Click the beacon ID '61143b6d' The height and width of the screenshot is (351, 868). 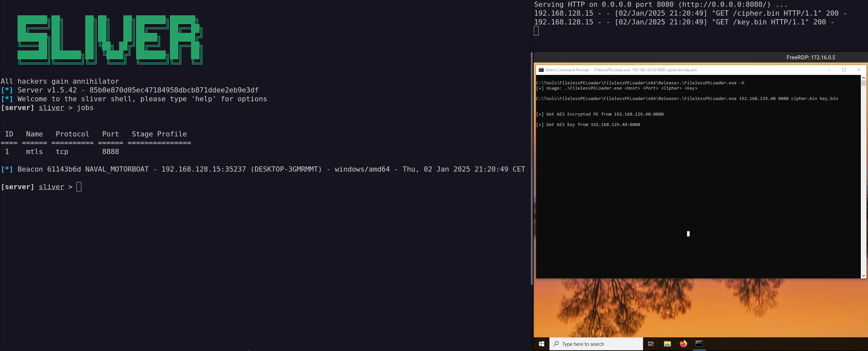[64, 169]
